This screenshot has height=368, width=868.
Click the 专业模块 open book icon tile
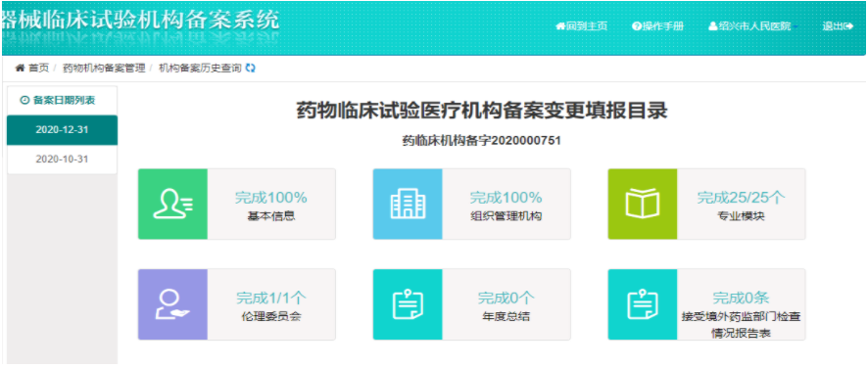642,205
